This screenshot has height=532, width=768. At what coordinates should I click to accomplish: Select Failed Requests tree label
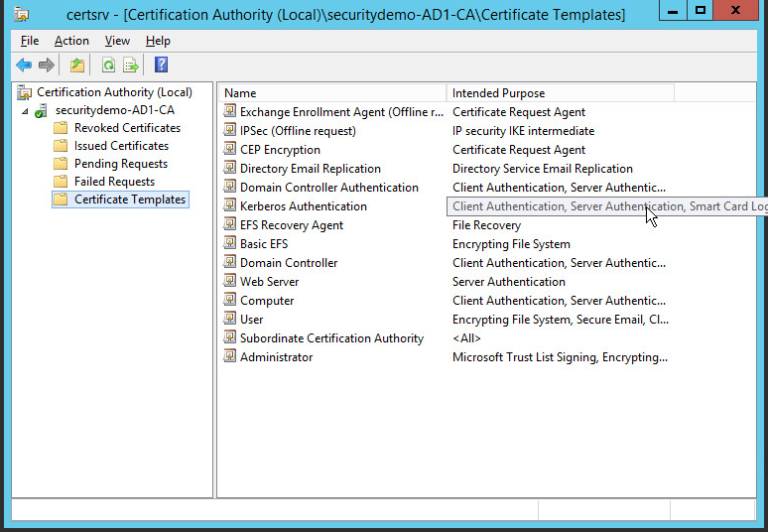coord(114,182)
